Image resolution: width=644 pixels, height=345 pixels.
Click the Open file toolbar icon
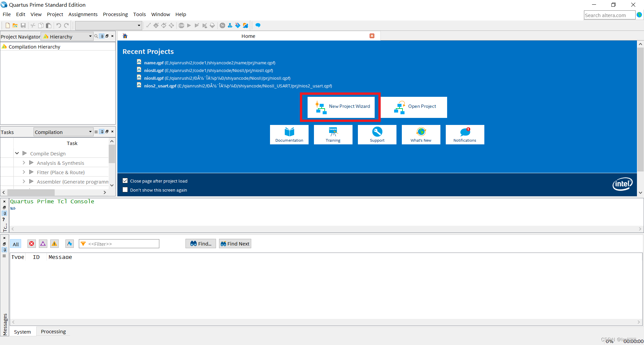point(15,25)
